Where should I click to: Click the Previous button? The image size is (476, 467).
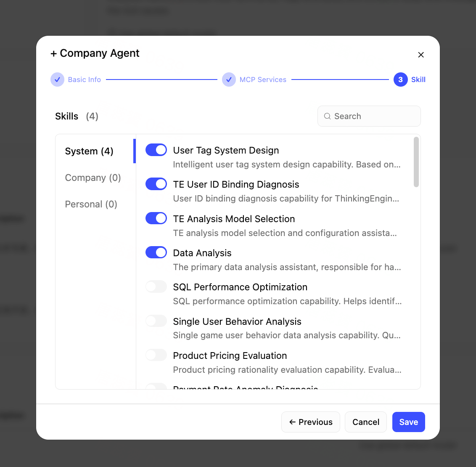pyautogui.click(x=311, y=422)
